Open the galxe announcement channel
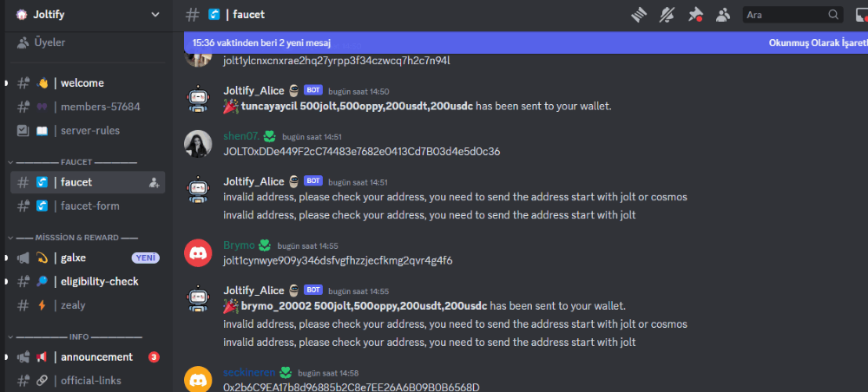This screenshot has width=868, height=392. pyautogui.click(x=88, y=258)
